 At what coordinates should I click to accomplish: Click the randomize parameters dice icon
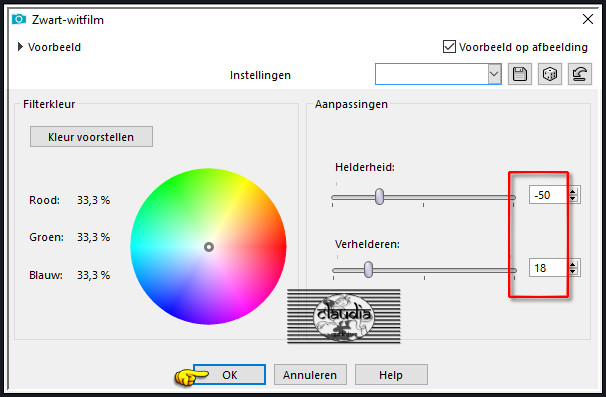[550, 74]
